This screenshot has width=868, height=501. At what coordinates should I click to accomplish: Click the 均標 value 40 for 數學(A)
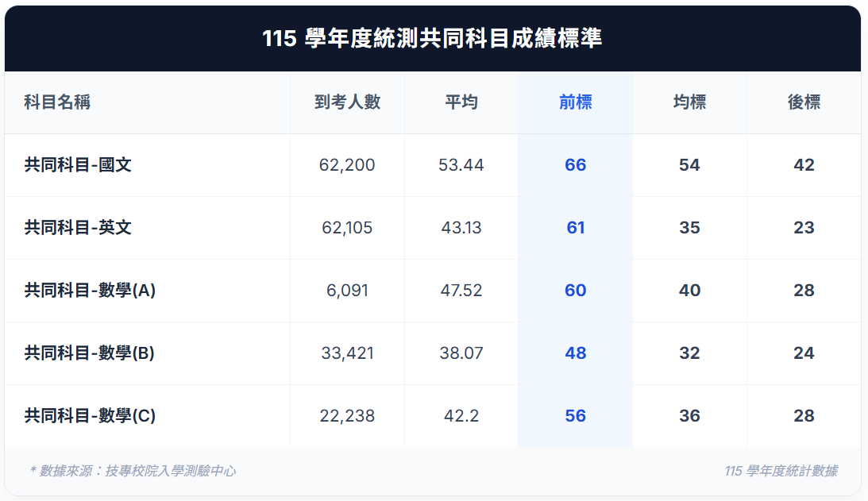[x=689, y=290]
